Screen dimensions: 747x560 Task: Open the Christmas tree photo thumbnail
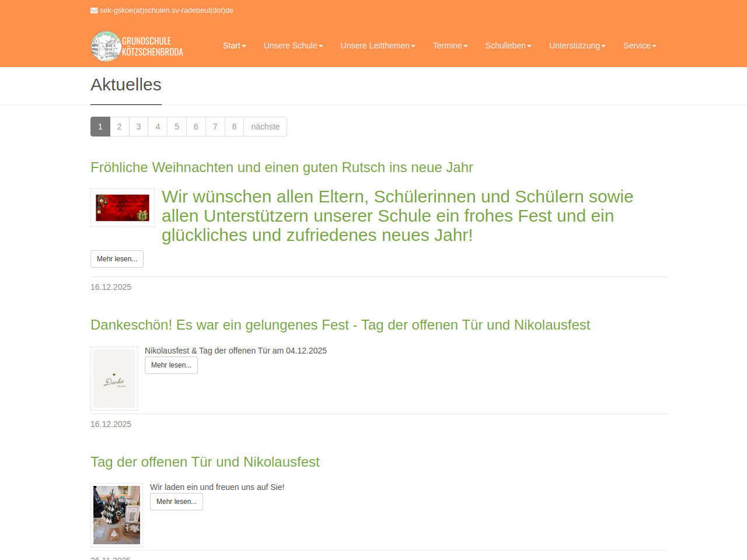coord(117,515)
